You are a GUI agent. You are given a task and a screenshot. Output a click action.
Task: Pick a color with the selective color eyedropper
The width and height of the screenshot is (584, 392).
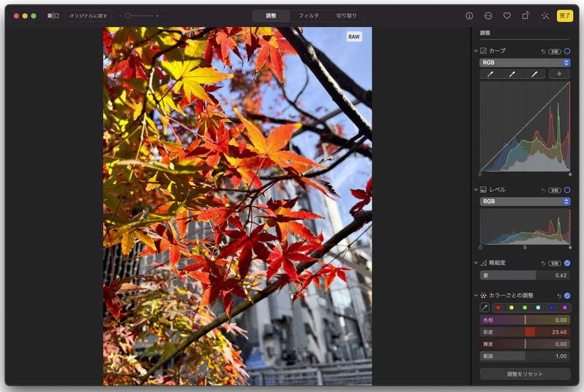click(x=485, y=307)
